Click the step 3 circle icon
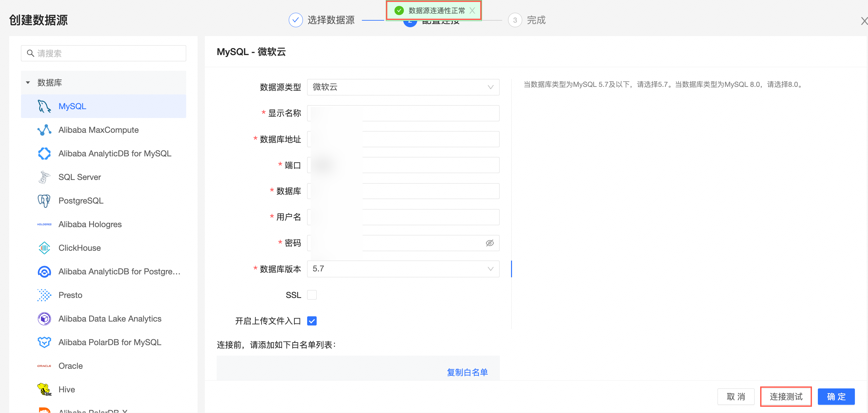Viewport: 868px width, 413px height. pos(515,20)
